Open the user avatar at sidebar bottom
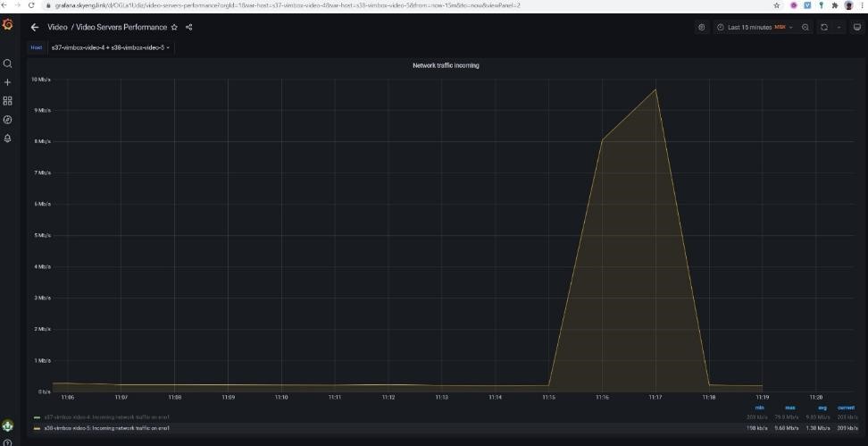This screenshot has width=868, height=446. (x=7, y=425)
